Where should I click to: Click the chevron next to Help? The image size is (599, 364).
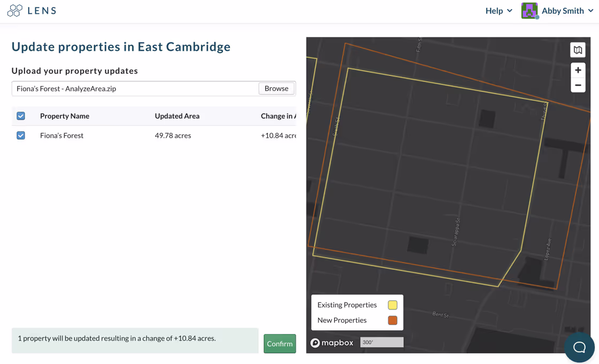tap(509, 11)
